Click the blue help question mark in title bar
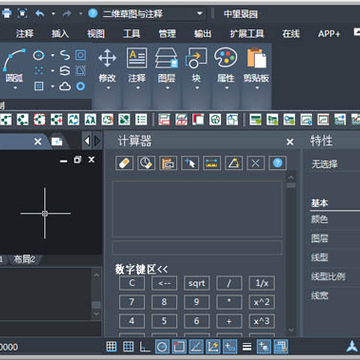The image size is (360, 360). (x=93, y=13)
